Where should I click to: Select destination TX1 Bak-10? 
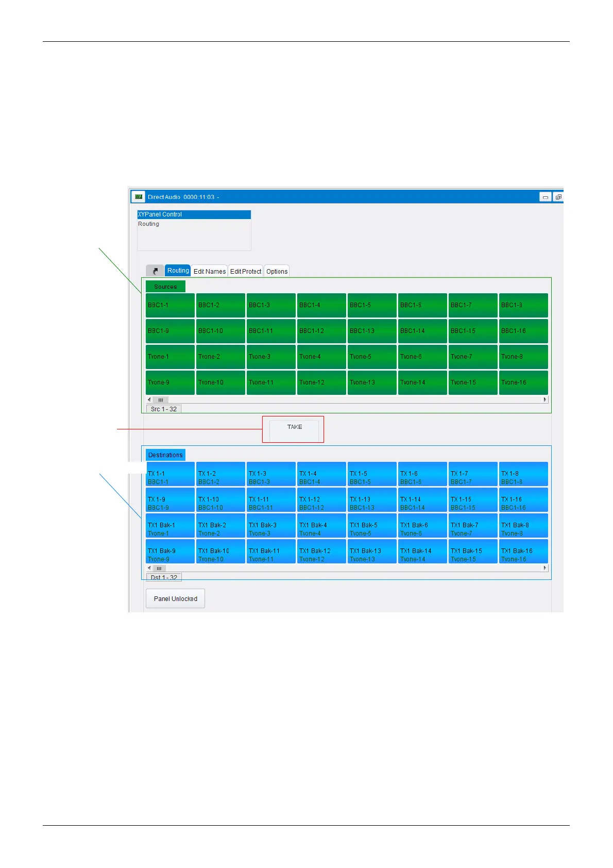pos(220,552)
